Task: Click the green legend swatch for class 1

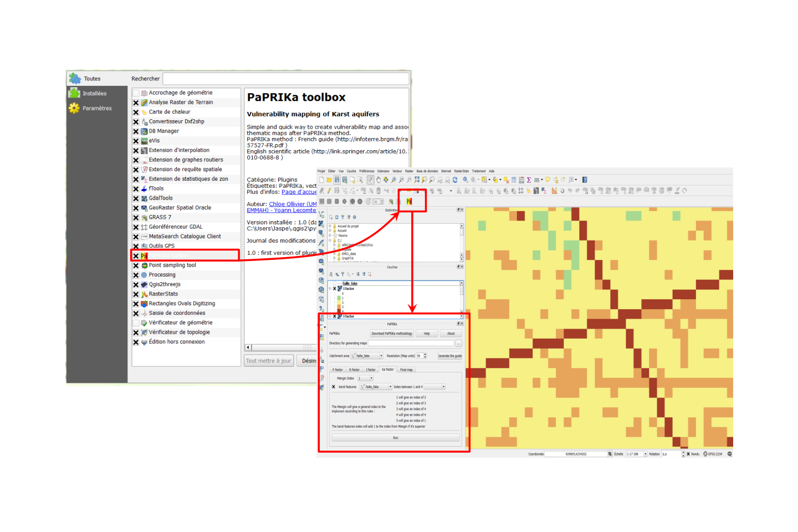Action: click(x=339, y=298)
